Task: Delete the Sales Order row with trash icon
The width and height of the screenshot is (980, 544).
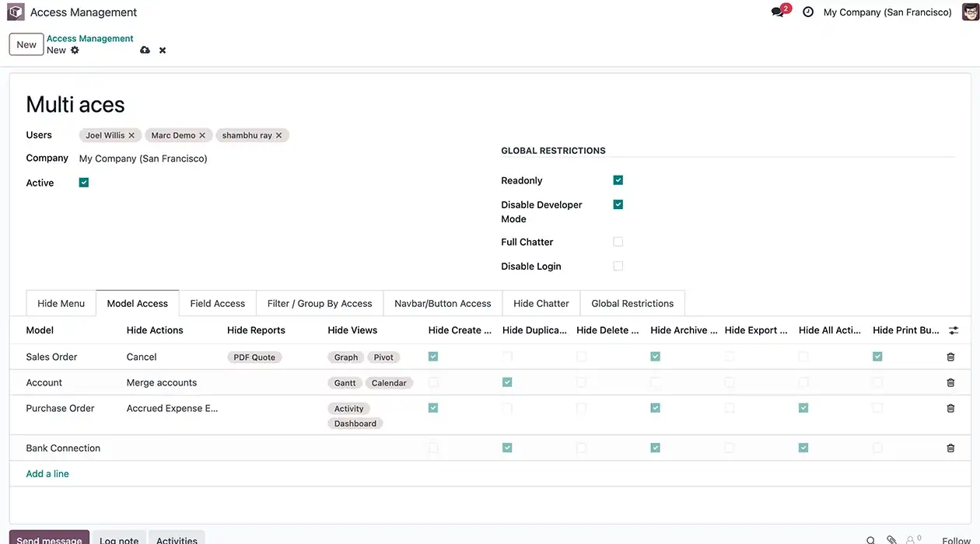Action: point(950,357)
